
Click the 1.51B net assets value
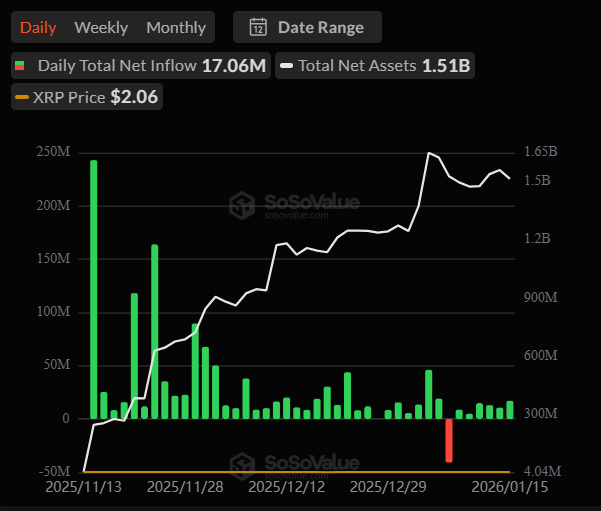pos(446,66)
